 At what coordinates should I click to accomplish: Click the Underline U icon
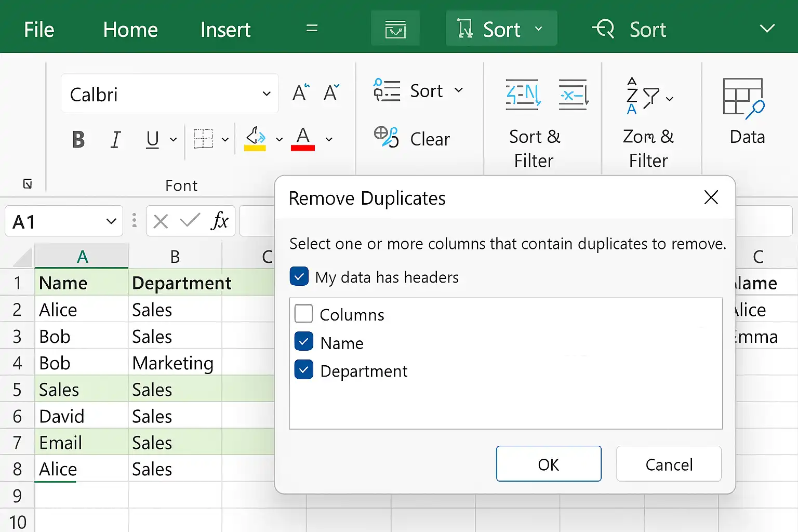point(152,139)
